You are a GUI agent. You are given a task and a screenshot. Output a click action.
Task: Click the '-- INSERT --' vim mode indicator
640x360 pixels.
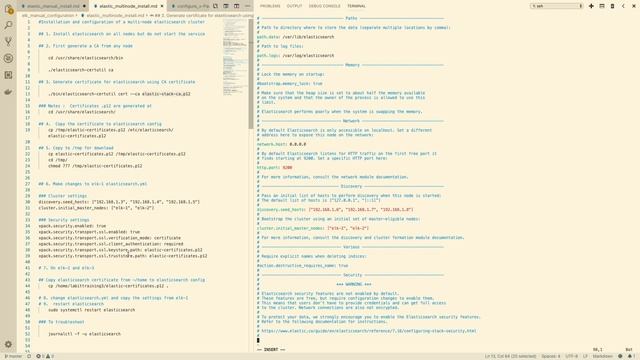pyautogui.click(x=271, y=350)
